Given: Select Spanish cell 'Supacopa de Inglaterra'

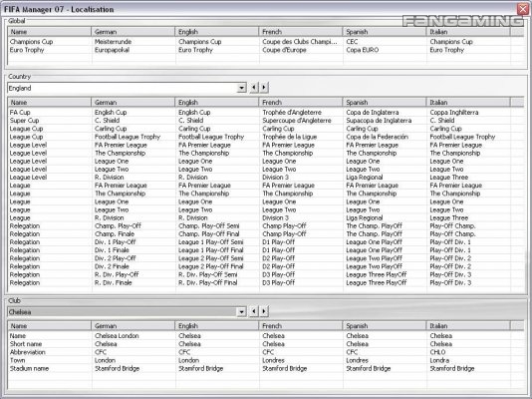Looking at the screenshot, I should pyautogui.click(x=379, y=121).
